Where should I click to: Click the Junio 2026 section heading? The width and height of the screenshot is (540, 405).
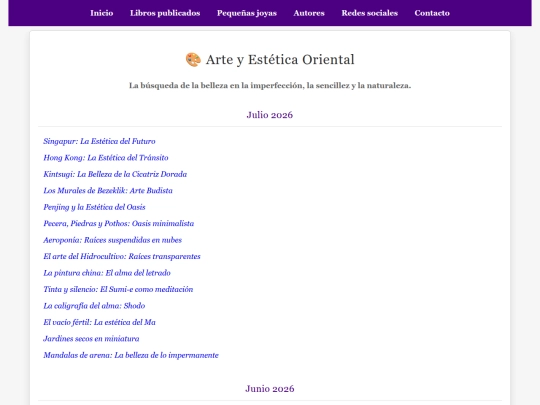[x=270, y=388]
